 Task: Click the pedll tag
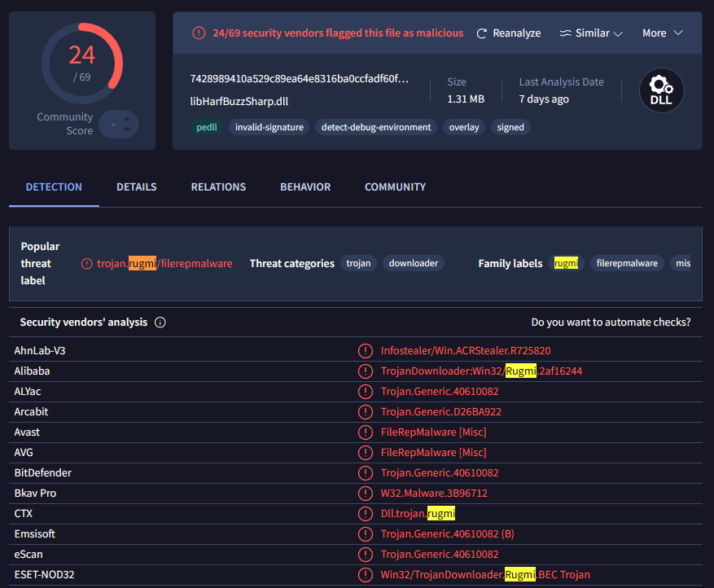(x=206, y=127)
